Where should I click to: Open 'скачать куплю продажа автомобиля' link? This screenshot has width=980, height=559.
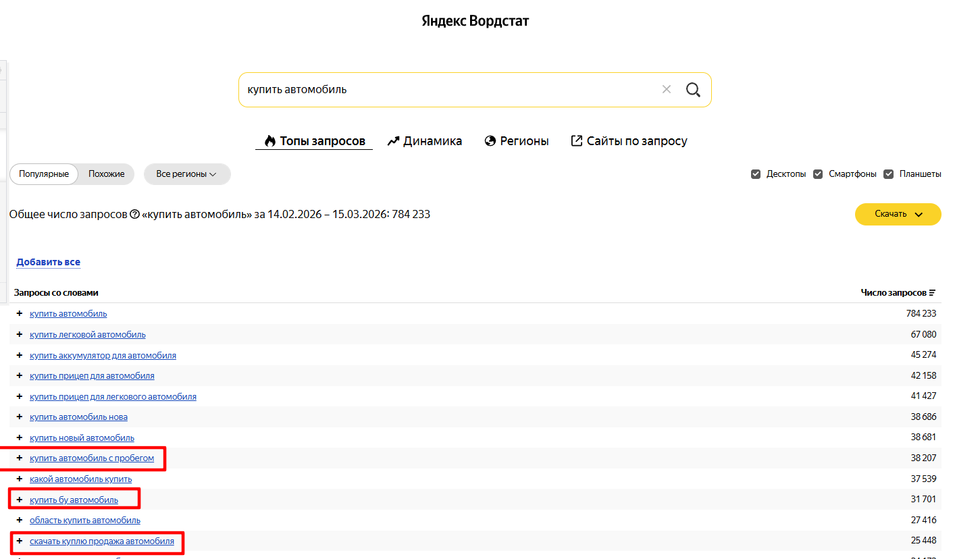(102, 541)
